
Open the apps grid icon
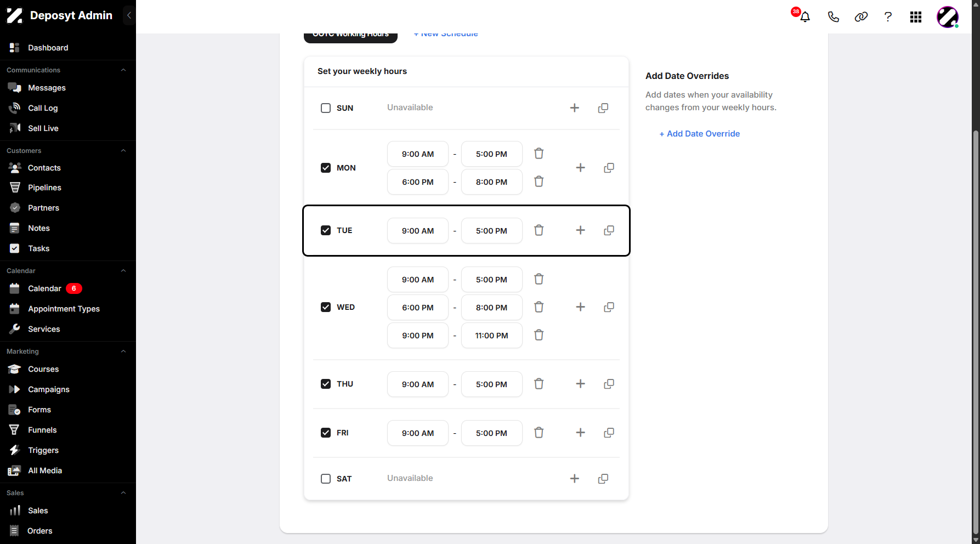tap(916, 17)
